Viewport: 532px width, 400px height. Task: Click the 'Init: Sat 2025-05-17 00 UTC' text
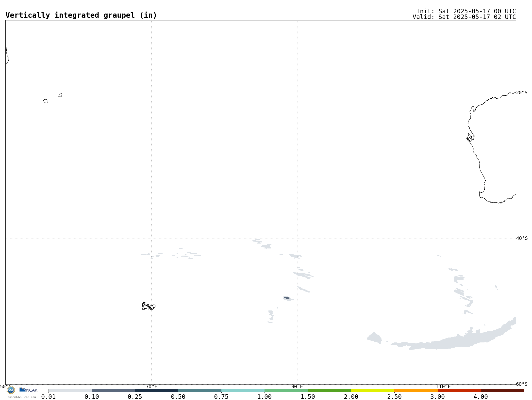pos(466,11)
